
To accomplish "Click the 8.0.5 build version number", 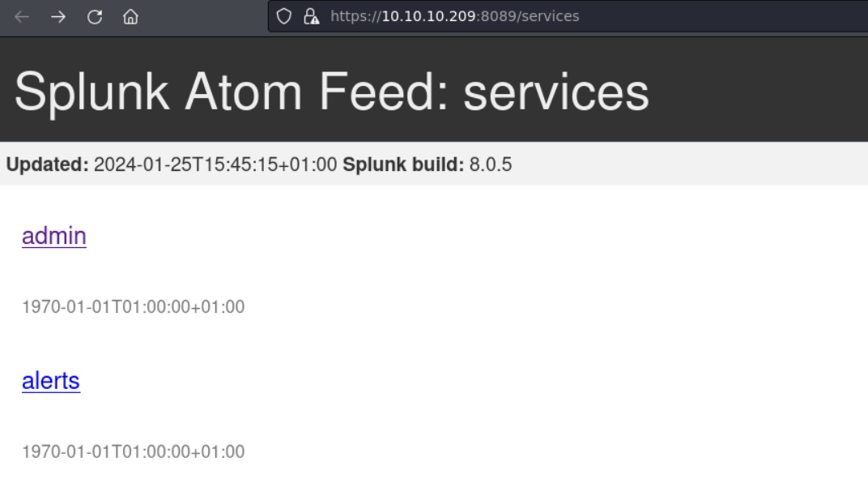I will pyautogui.click(x=491, y=165).
